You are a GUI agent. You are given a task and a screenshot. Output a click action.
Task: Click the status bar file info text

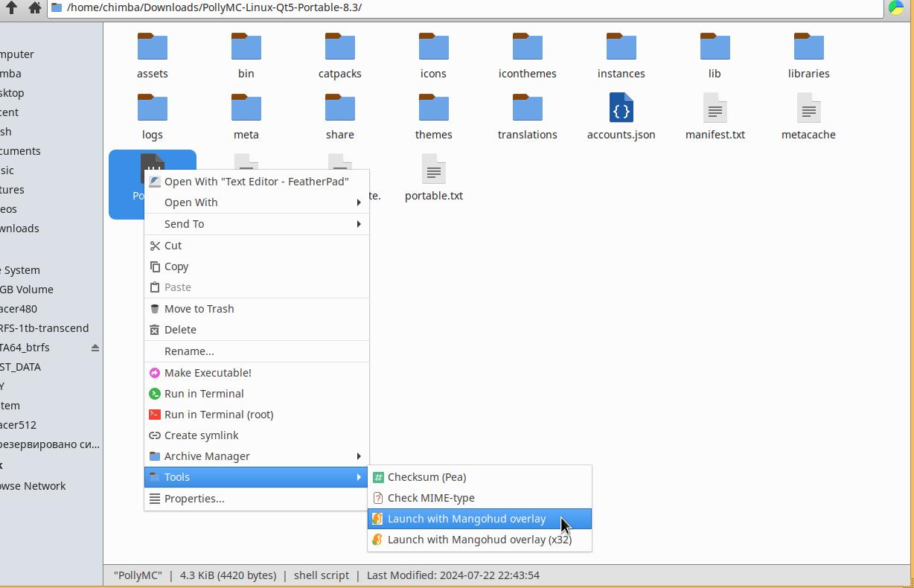[x=327, y=575]
